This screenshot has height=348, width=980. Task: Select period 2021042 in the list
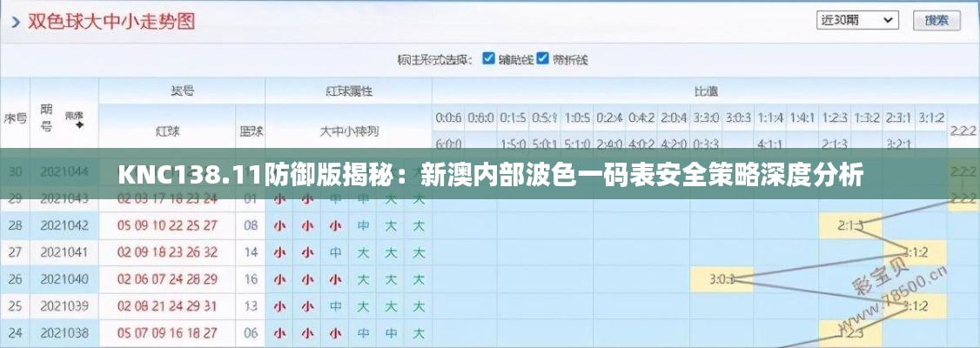pyautogui.click(x=64, y=225)
